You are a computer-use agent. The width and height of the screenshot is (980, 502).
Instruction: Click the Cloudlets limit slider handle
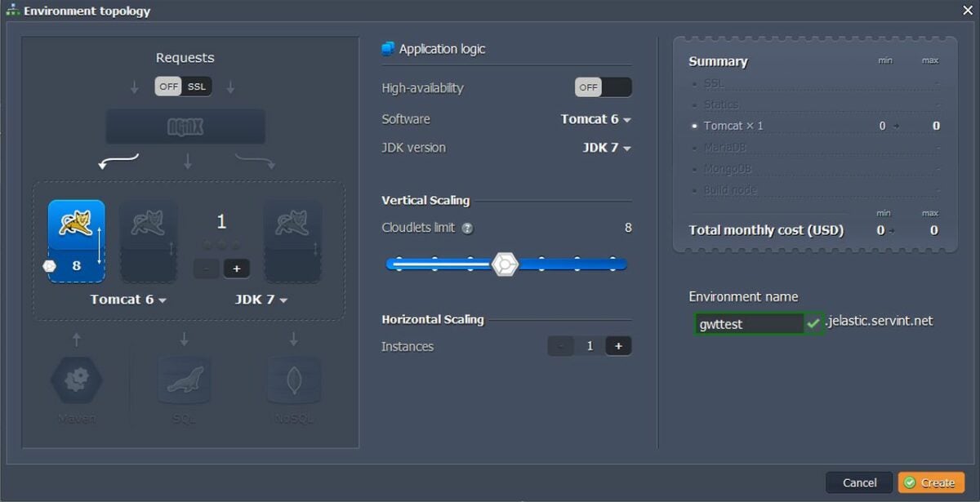tap(506, 264)
